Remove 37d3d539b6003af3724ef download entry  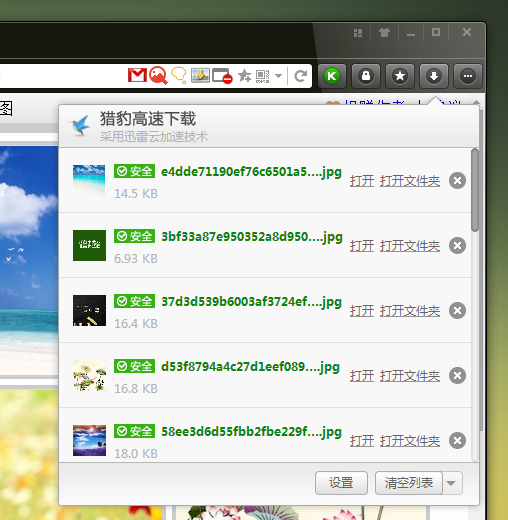(x=457, y=311)
